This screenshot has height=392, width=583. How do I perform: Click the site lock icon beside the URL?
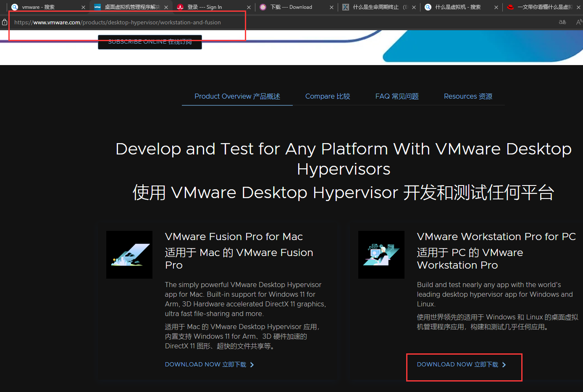pos(5,22)
